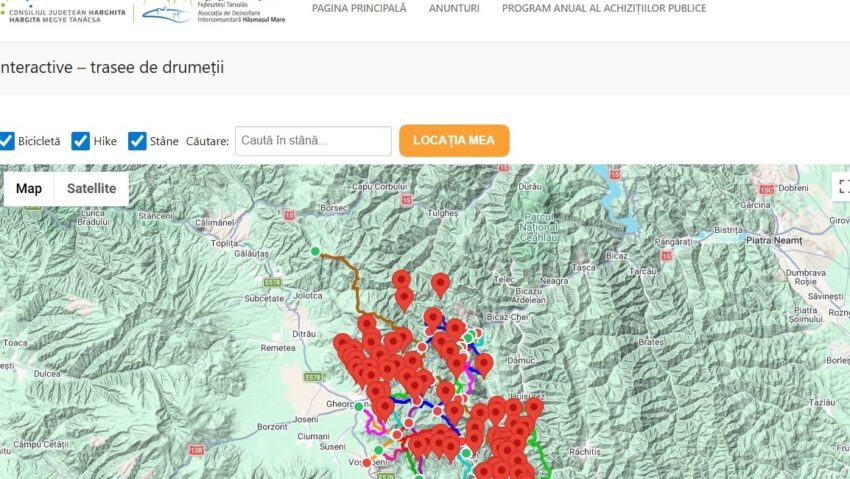Image resolution: width=850 pixels, height=479 pixels.
Task: Click the green marker beside Gheorgheni label
Action: 359,406
